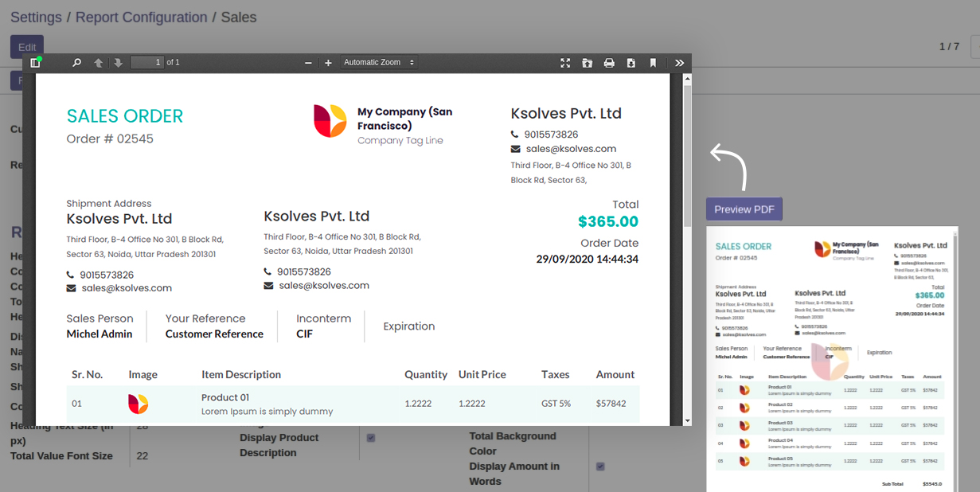Switch PDF to presentation mode
Screen dimensions: 980x492
pos(565,62)
